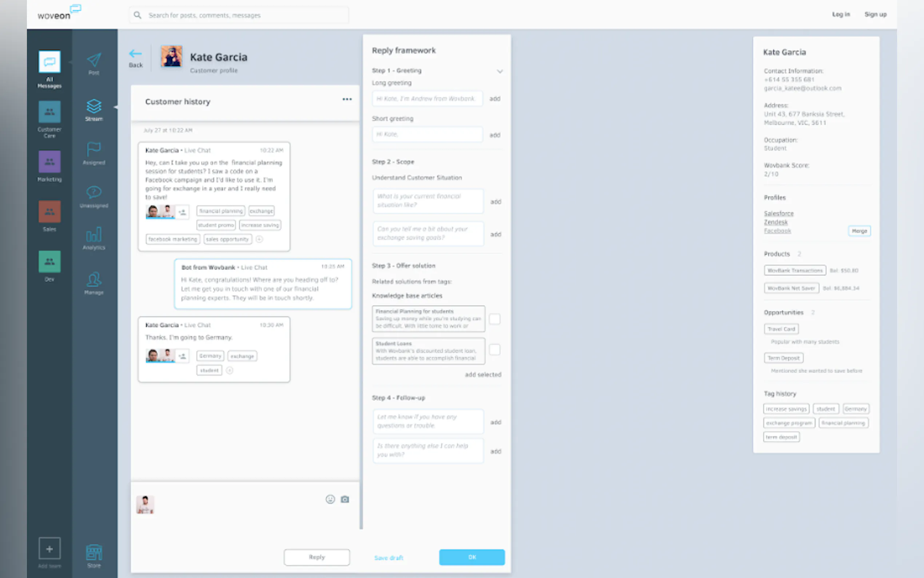Image resolution: width=924 pixels, height=578 pixels.
Task: Check the Financial Planning for students article
Action: [494, 319]
